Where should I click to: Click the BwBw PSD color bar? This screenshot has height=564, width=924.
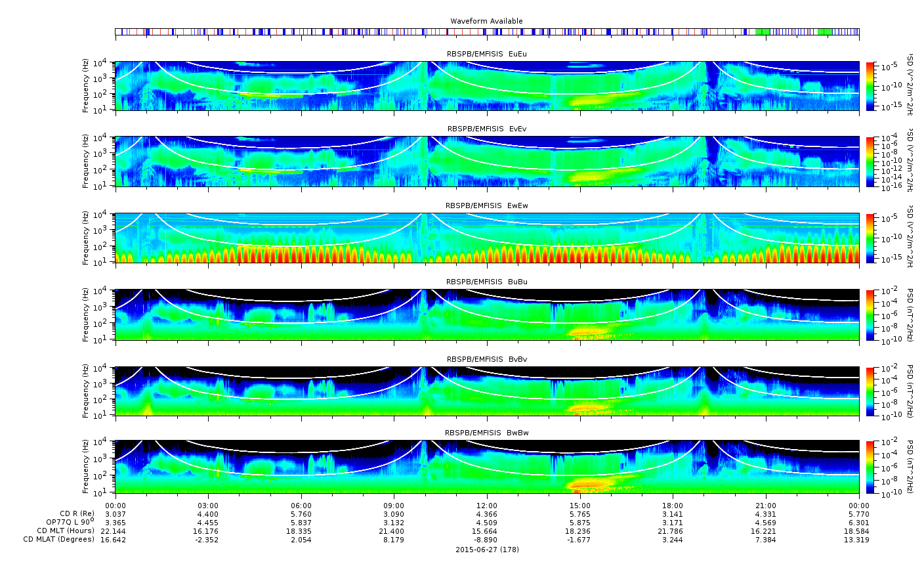(x=871, y=467)
